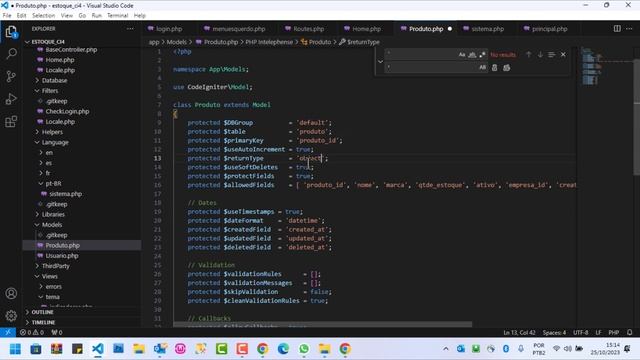
Task: Switch to the login.php tab
Action: (169, 29)
